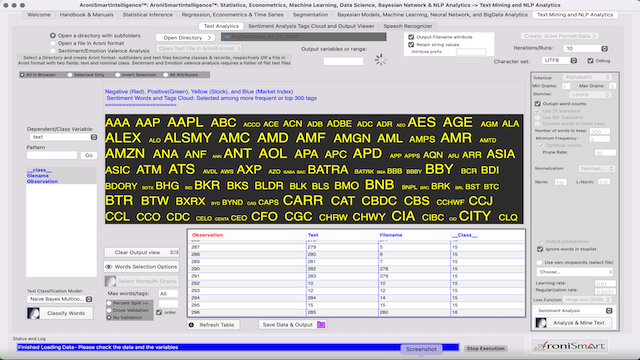
Task: Click the AroniSmart logo
Action: coord(570,346)
